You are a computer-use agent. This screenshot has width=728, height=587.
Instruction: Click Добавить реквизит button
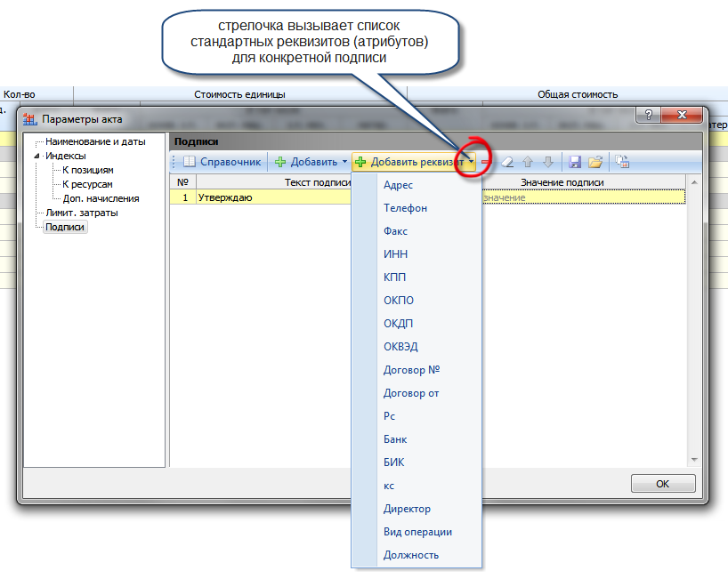[408, 162]
